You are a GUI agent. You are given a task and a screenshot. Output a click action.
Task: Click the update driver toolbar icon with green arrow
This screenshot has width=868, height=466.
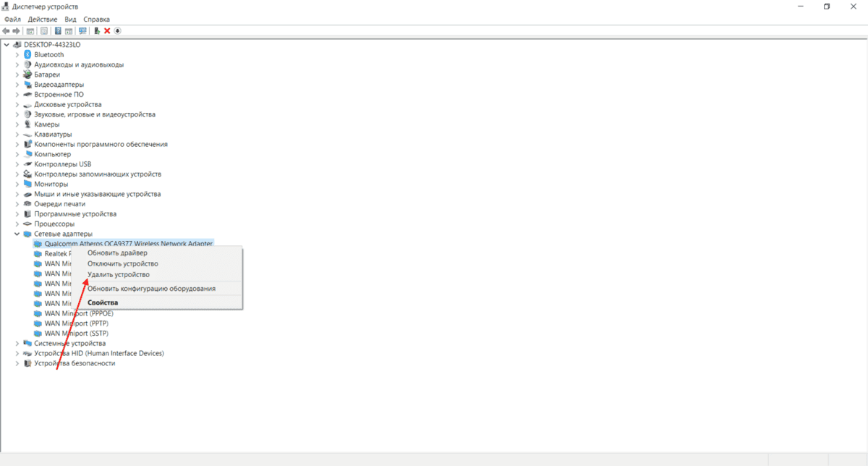(97, 30)
